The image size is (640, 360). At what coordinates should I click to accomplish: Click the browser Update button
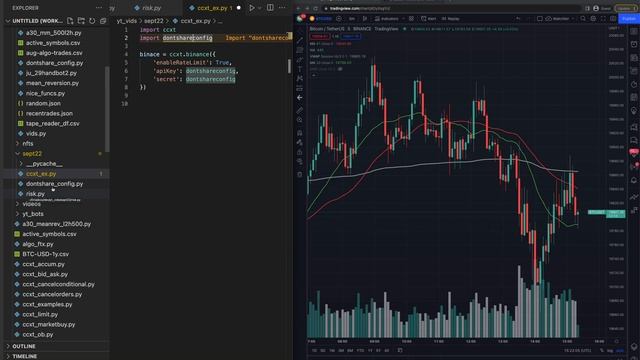627,8
